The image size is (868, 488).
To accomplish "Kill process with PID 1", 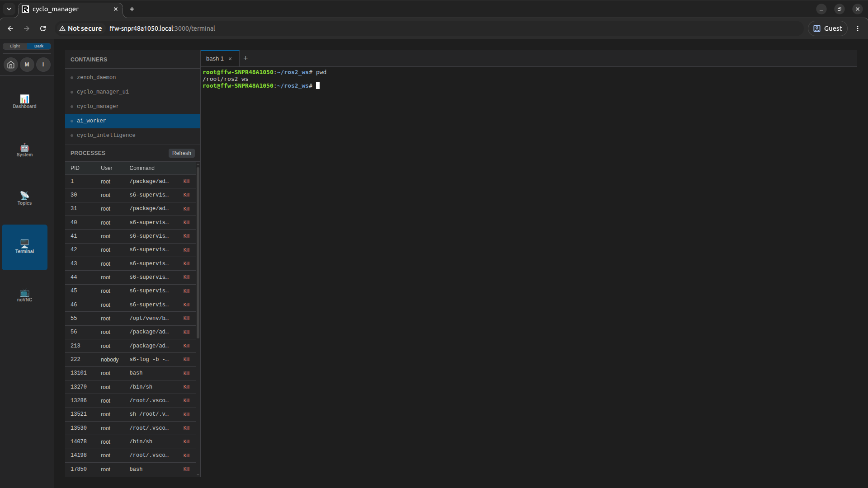I will pos(186,182).
